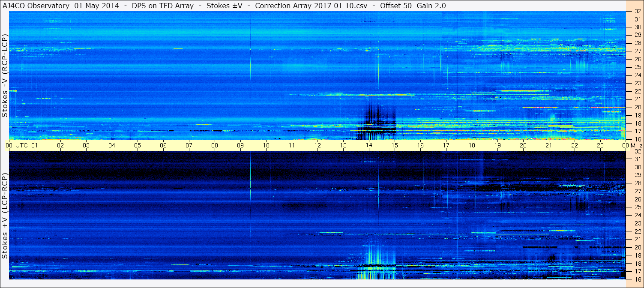Click the 14 hour marker on time axis
Image resolution: width=644 pixels, height=288 pixels.
coord(369,145)
